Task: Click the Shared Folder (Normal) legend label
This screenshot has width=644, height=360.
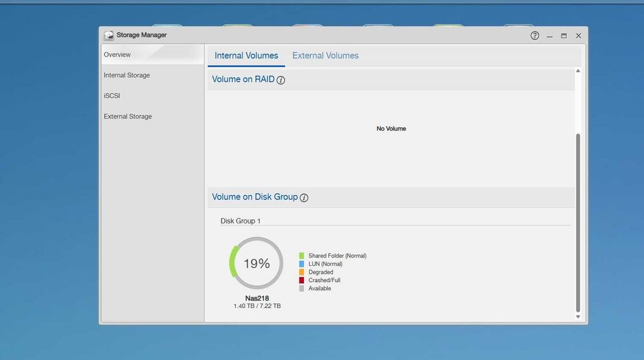Action: (x=337, y=256)
